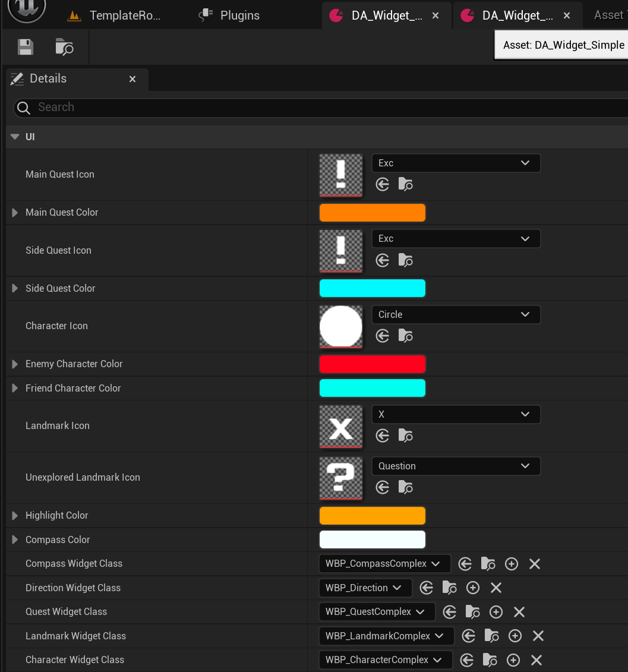This screenshot has width=628, height=672.
Task: Expand the Main Quest Color property
Action: pyautogui.click(x=15, y=213)
